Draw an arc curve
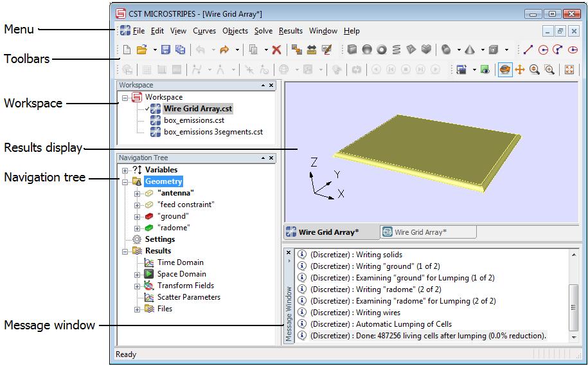The height and width of the screenshot is (366, 588). 558,50
